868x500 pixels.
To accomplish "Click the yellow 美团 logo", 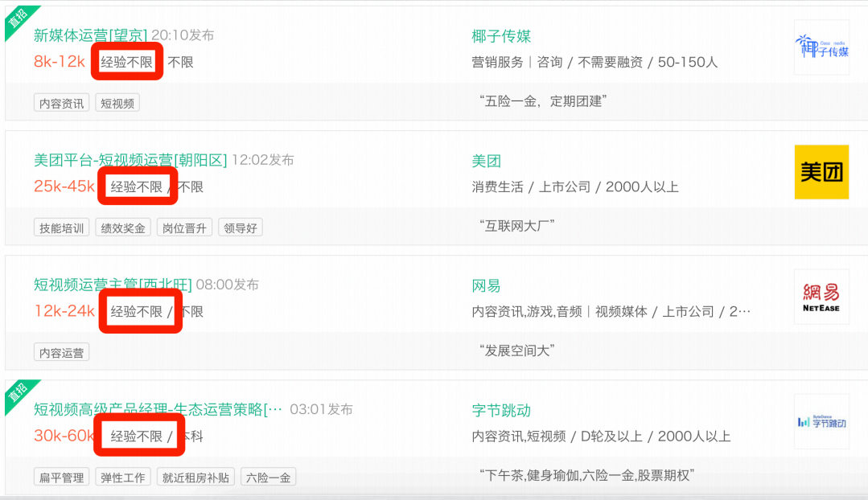I will (821, 172).
